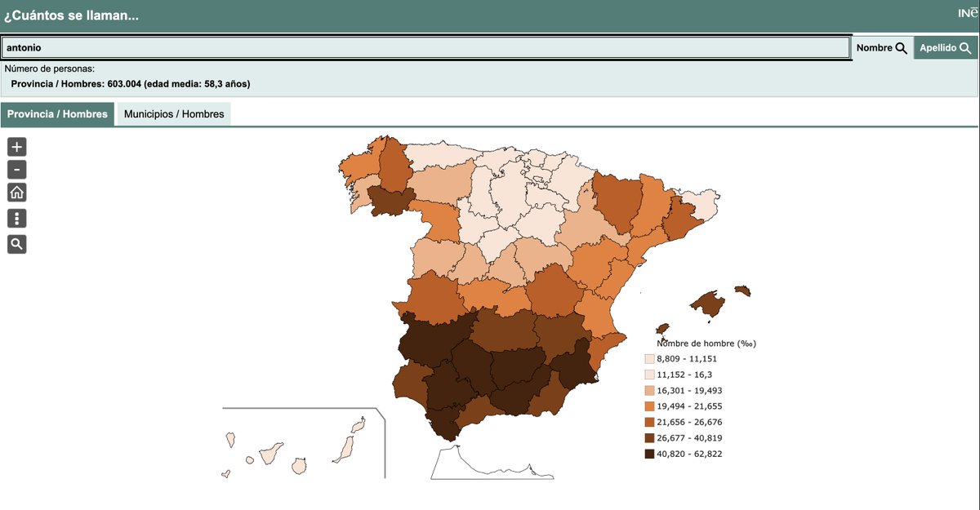Switch to the Provincia / Hombres tab
980x510 pixels.
click(x=57, y=114)
